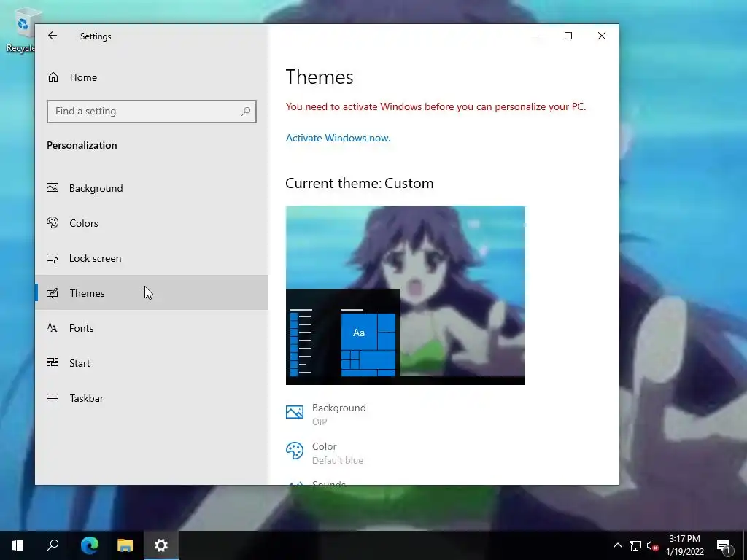Open Lock screen settings
This screenshot has width=747, height=560.
tap(152, 258)
